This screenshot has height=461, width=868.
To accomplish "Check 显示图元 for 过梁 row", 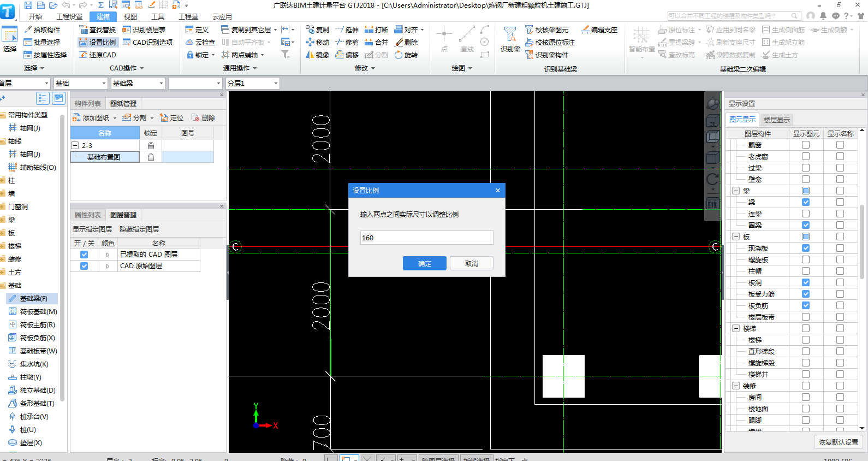I will [806, 168].
